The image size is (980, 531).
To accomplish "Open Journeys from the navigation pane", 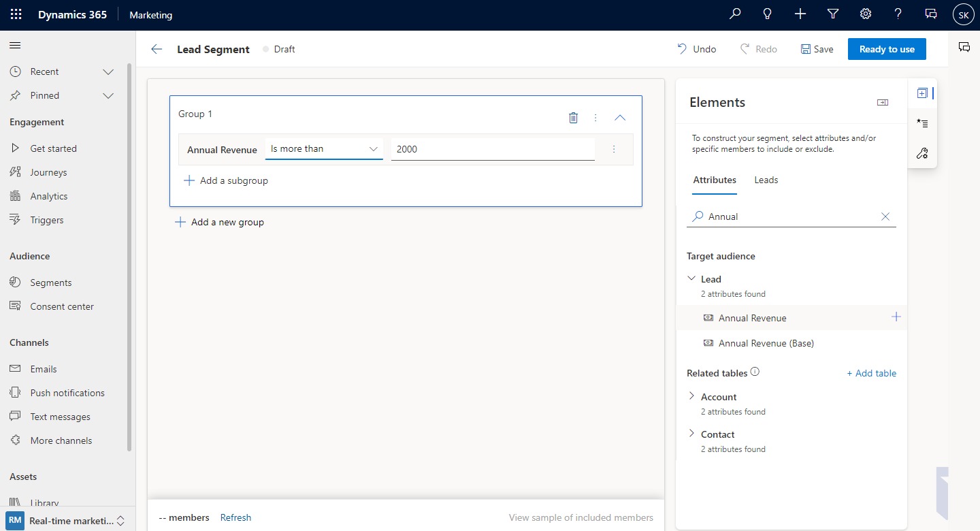I will tap(48, 172).
